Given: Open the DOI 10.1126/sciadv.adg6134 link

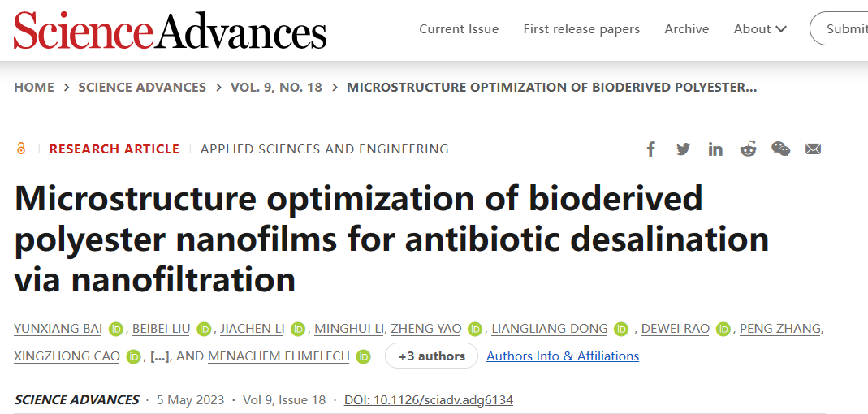Looking at the screenshot, I should pos(429,399).
